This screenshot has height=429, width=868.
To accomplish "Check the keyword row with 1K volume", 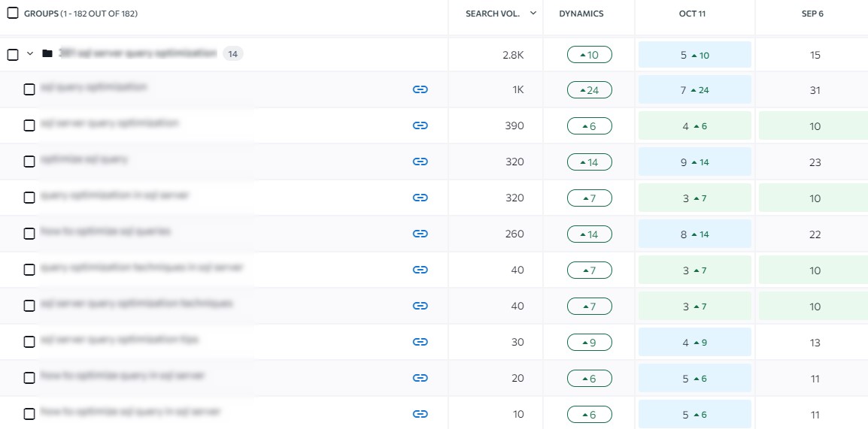I will coord(29,89).
